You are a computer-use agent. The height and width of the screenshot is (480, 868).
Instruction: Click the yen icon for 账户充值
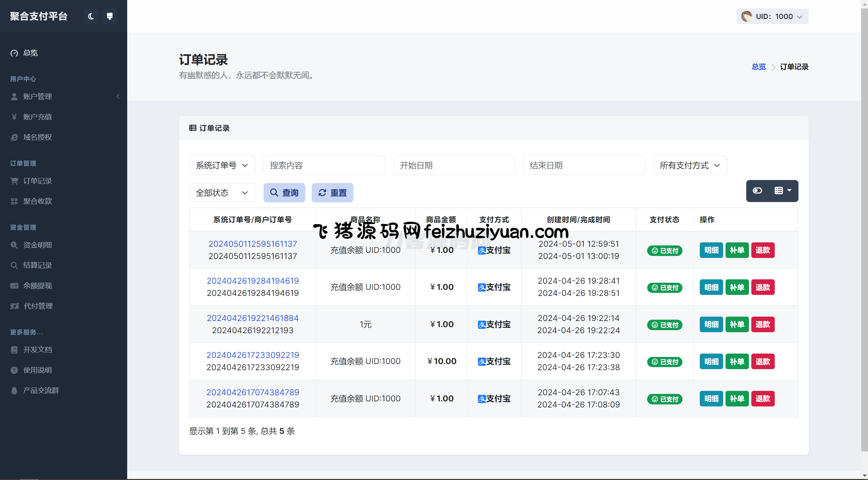14,117
